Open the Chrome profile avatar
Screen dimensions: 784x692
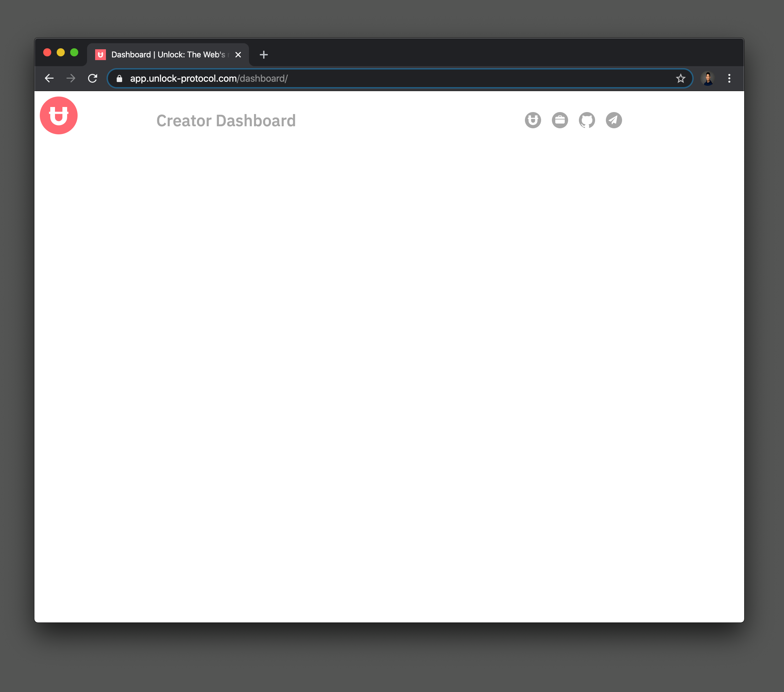pyautogui.click(x=708, y=79)
